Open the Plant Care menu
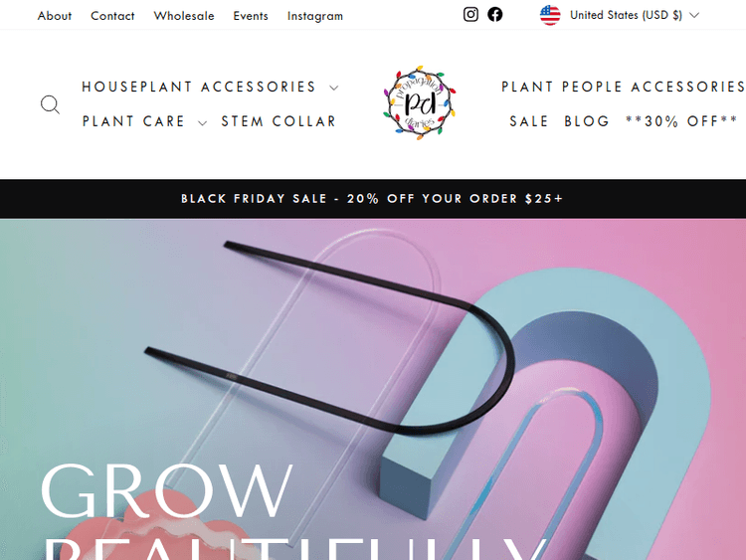 [133, 121]
